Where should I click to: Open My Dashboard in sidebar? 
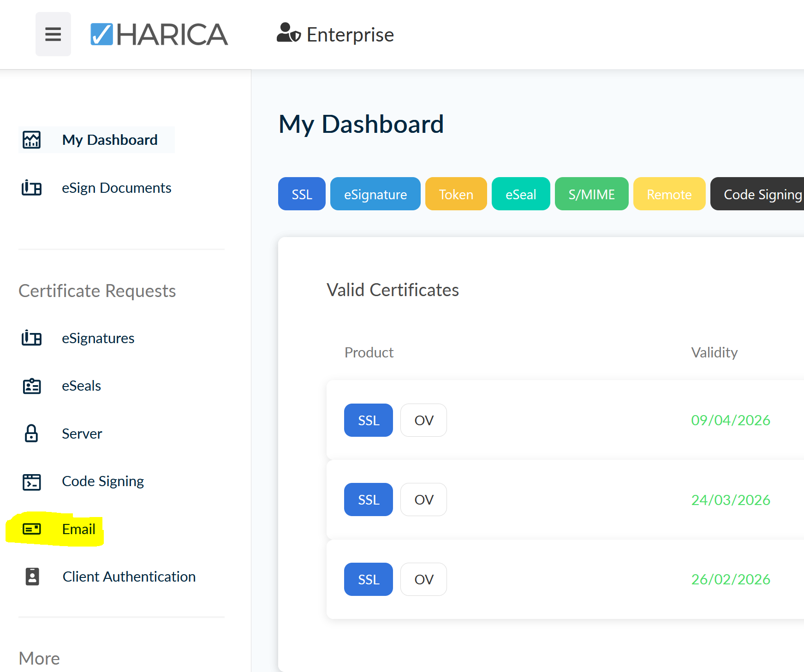(110, 140)
